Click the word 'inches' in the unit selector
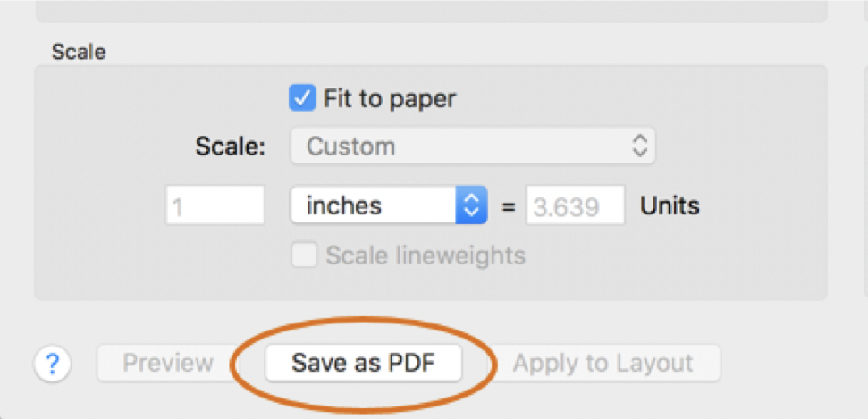 pos(344,206)
